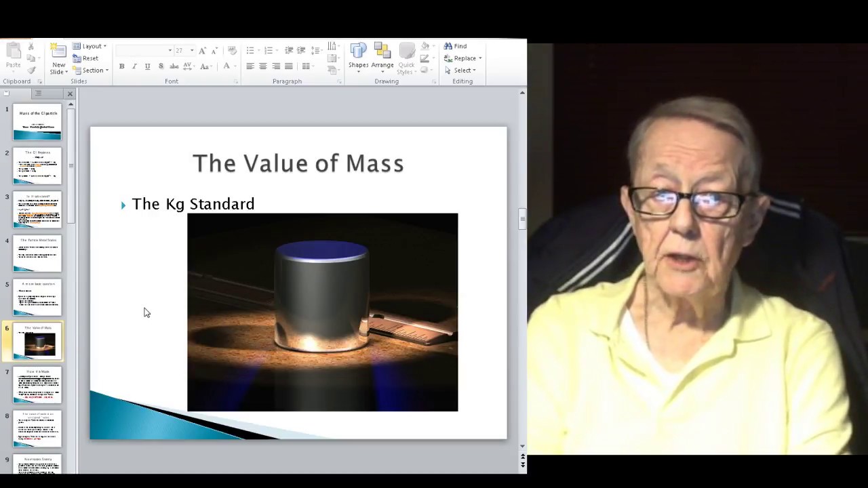Open Line Spacing options
The height and width of the screenshot is (488, 868).
coord(317,51)
